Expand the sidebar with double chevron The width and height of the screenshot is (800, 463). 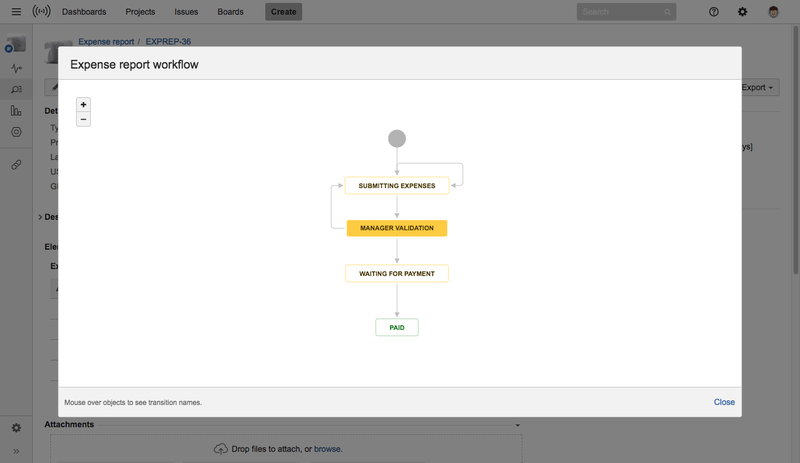point(16,451)
